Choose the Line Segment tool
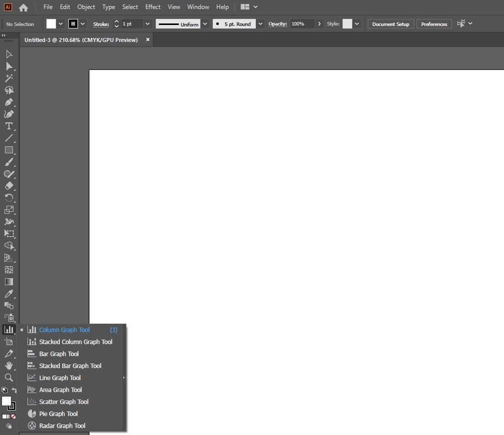 click(9, 138)
